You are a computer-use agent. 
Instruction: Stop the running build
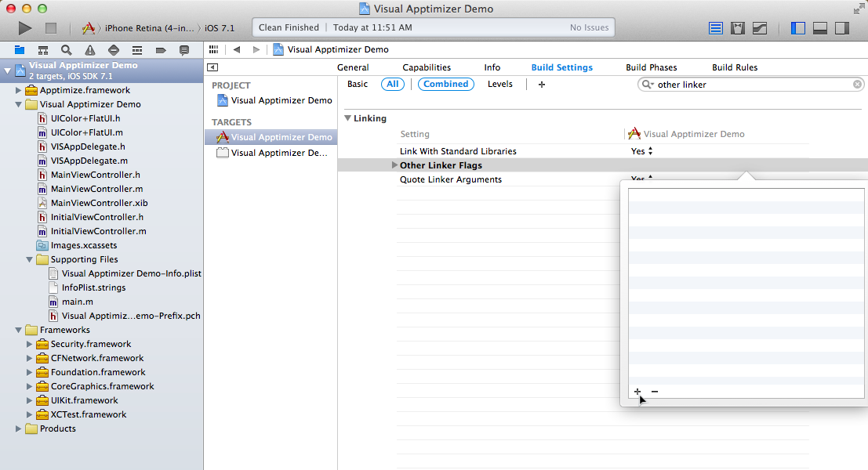pyautogui.click(x=51, y=27)
